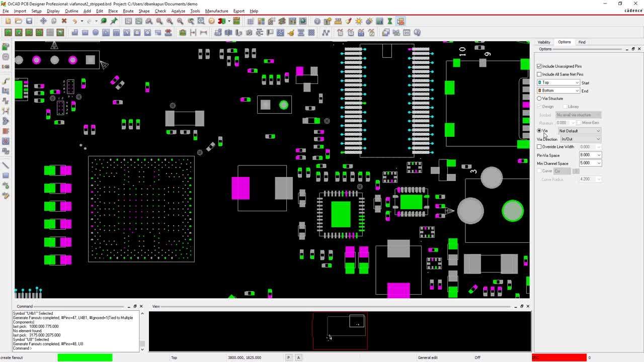Switch to the Visibility tab

click(x=544, y=42)
